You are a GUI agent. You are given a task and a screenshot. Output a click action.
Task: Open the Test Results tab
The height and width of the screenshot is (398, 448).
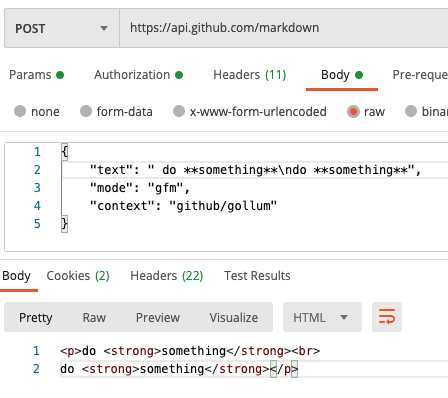point(257,276)
